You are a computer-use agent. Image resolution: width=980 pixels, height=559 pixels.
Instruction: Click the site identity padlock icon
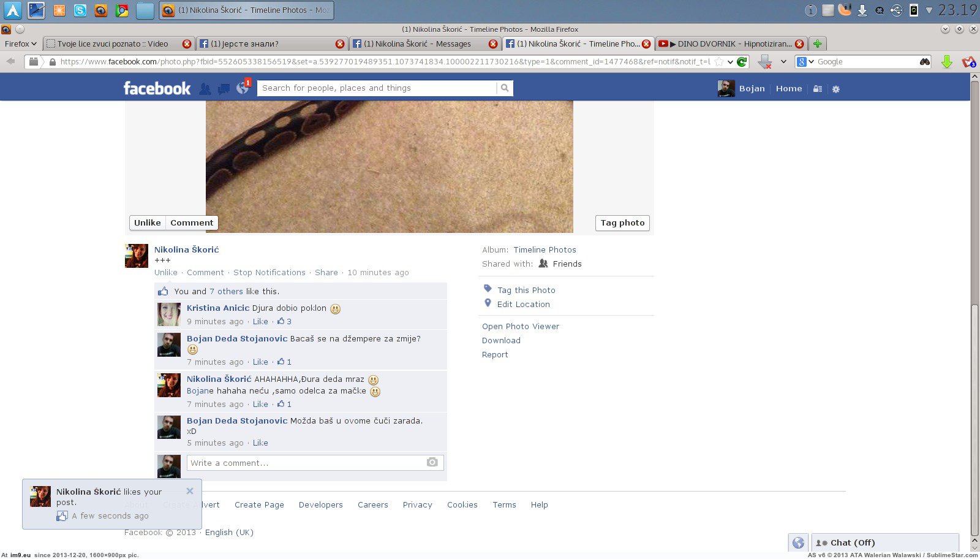[x=53, y=62]
